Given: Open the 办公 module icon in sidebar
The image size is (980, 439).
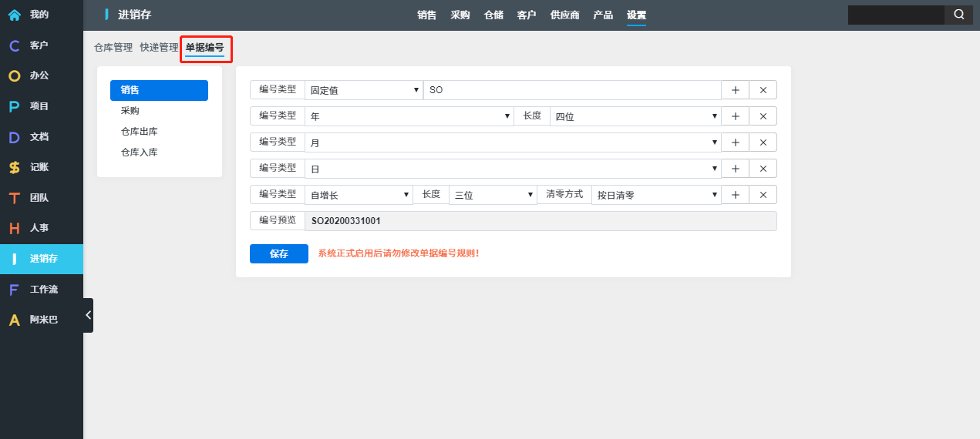Looking at the screenshot, I should [15, 75].
